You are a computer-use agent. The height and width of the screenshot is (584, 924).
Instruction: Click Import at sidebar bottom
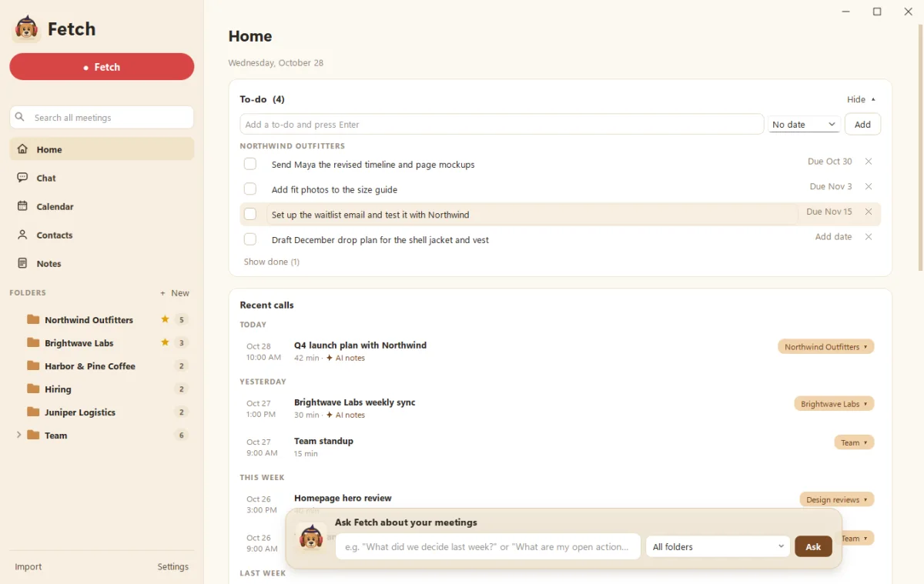pyautogui.click(x=28, y=566)
